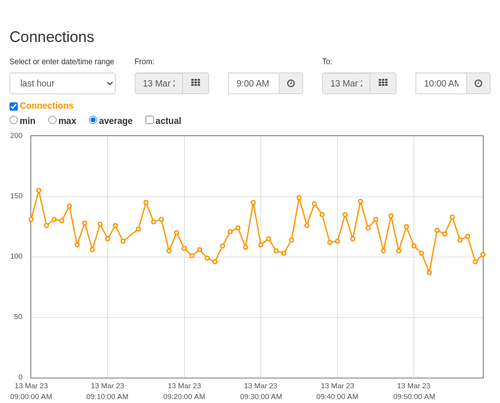Open the 'last hour' range dropdown
The width and height of the screenshot is (500, 403).
pyautogui.click(x=63, y=83)
